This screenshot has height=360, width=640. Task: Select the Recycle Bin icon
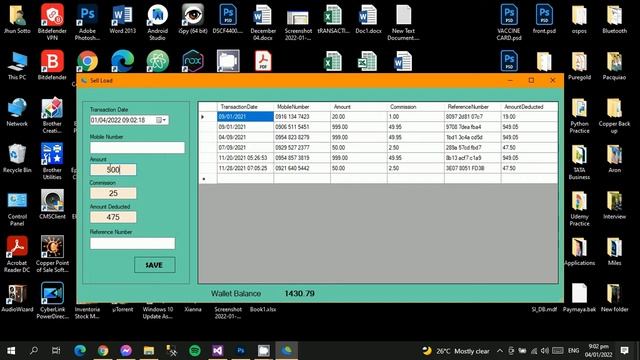[17, 158]
